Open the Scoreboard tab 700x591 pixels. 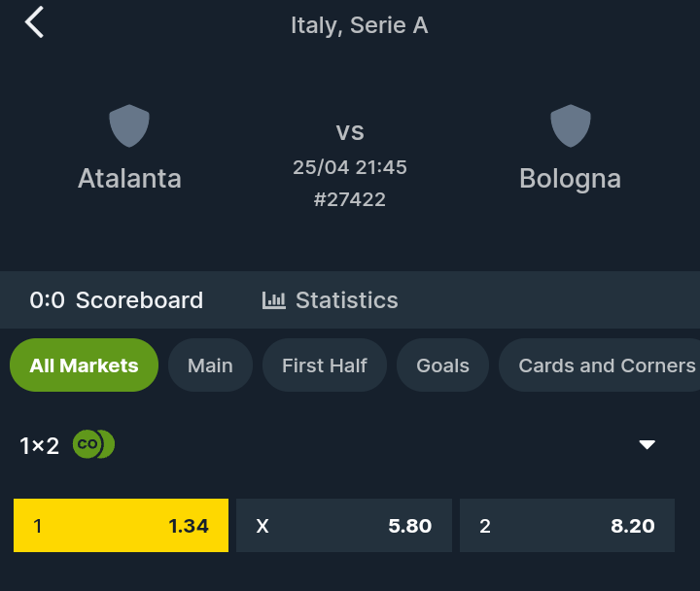(x=116, y=300)
